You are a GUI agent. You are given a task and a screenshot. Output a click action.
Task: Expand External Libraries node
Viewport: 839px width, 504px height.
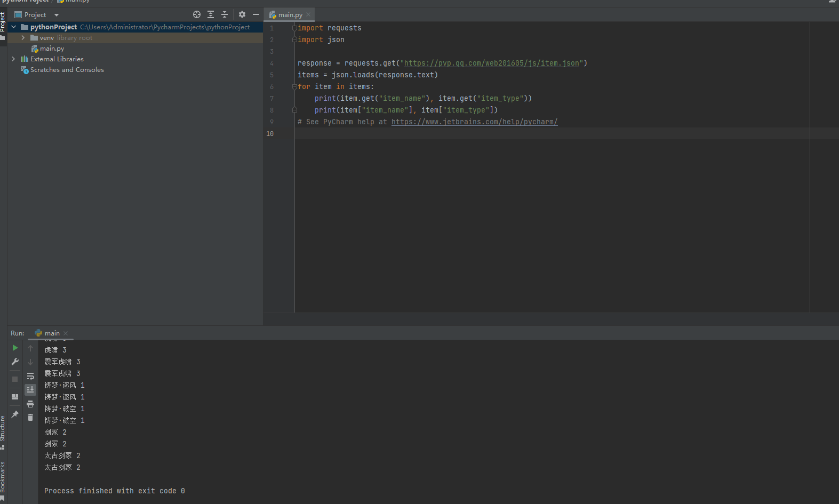(x=13, y=59)
